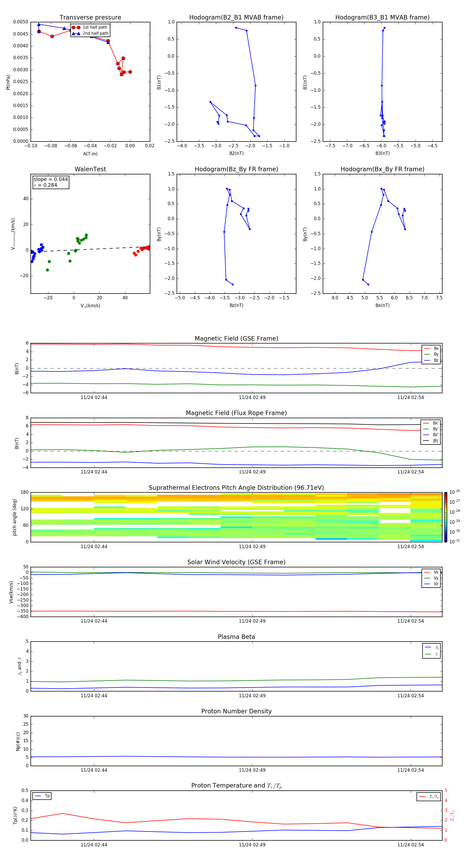Image resolution: width=473 pixels, height=868 pixels.
Task: Select the Suprathermal Electrons Pitch Angle Distribution title
Action: [236, 488]
